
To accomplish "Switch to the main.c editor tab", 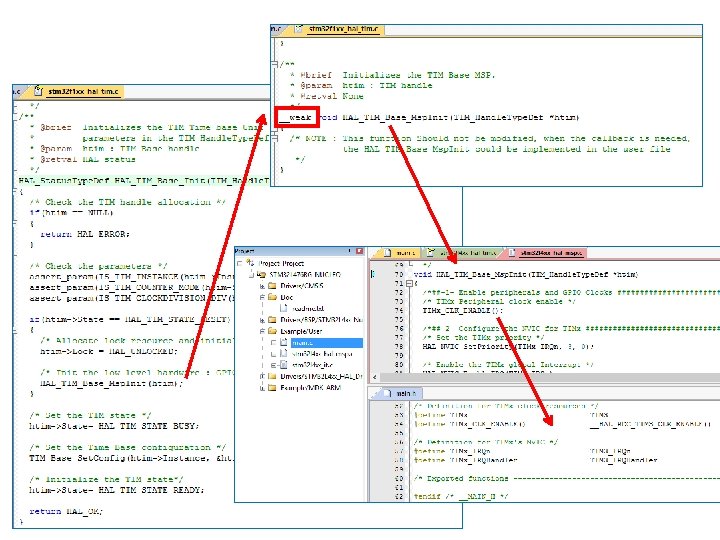I will [x=400, y=253].
